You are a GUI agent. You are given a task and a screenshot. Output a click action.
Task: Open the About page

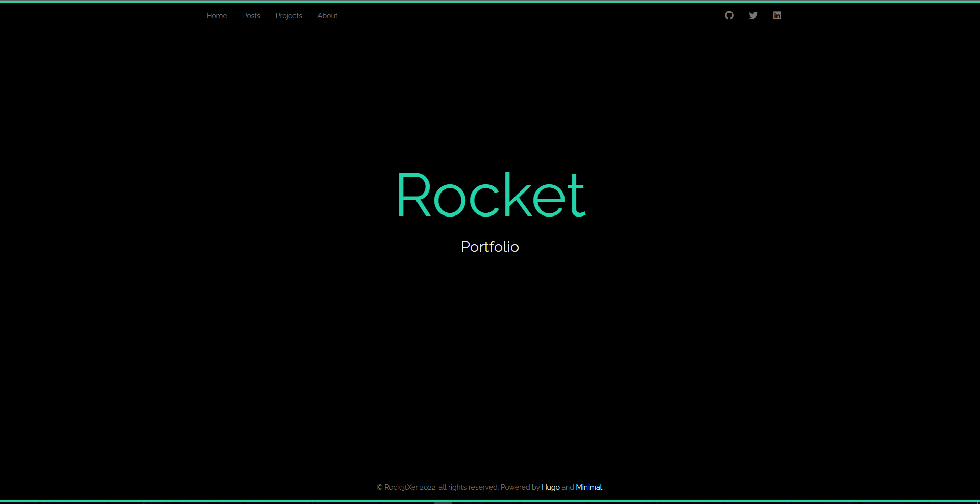pyautogui.click(x=327, y=16)
